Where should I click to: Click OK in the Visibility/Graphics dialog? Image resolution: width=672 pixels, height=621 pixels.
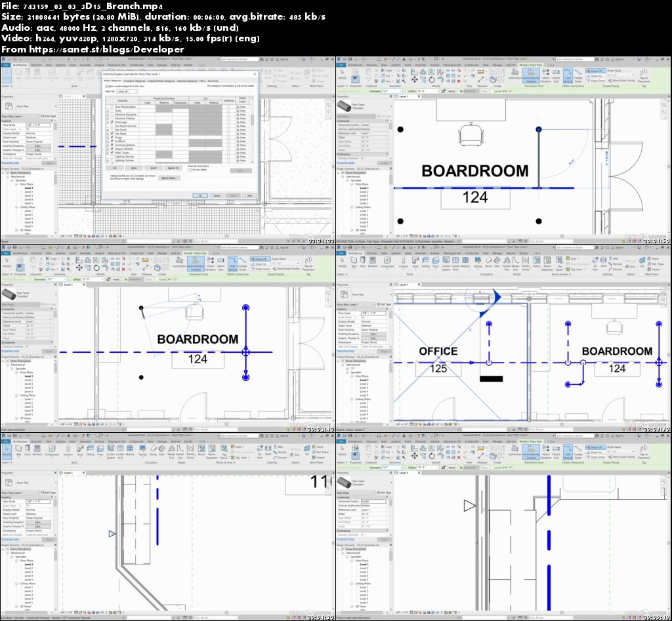pos(200,195)
